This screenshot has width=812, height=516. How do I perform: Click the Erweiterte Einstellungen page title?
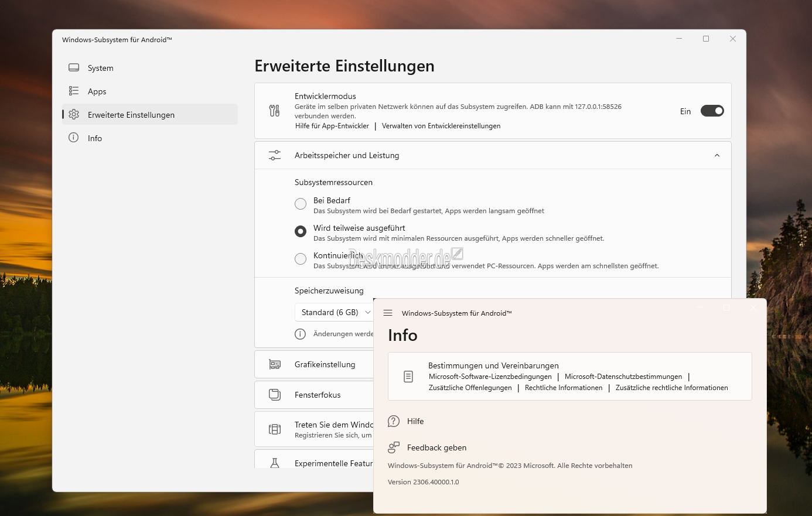tap(344, 66)
